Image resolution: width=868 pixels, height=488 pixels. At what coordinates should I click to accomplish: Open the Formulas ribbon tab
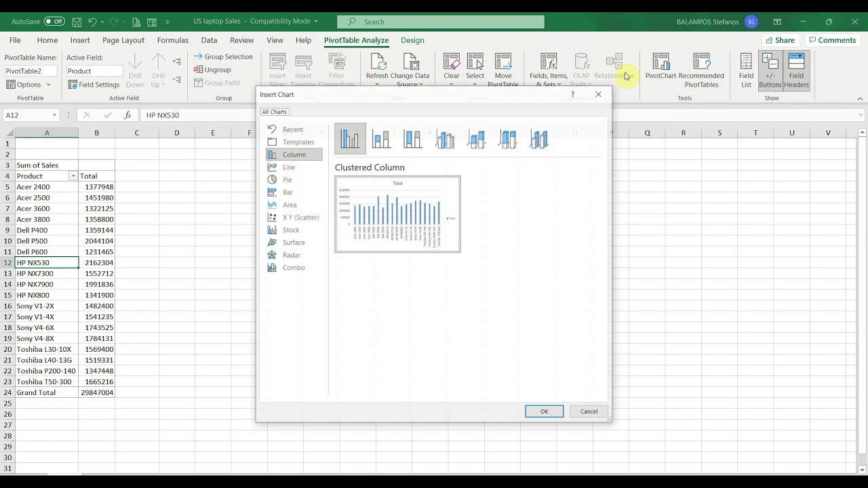click(x=173, y=40)
